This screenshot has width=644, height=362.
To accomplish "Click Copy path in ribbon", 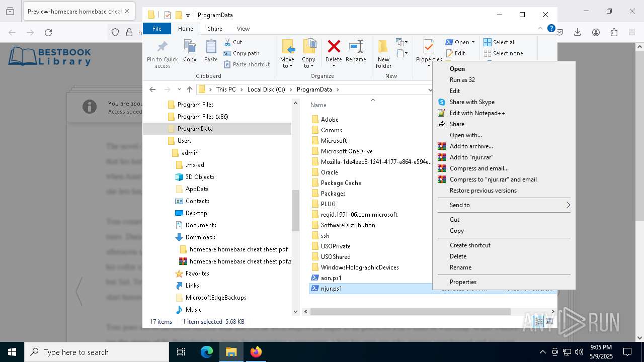I will point(242,53).
